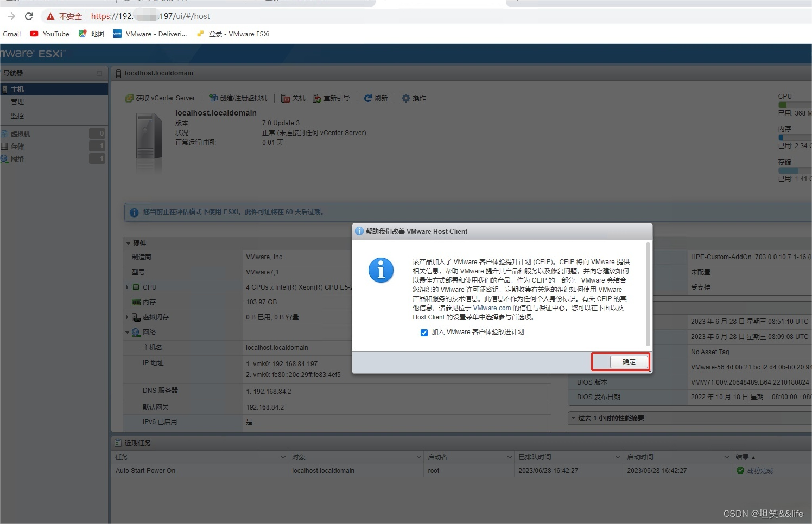
Task: Click the evaluation mode info icon
Action: tap(134, 213)
